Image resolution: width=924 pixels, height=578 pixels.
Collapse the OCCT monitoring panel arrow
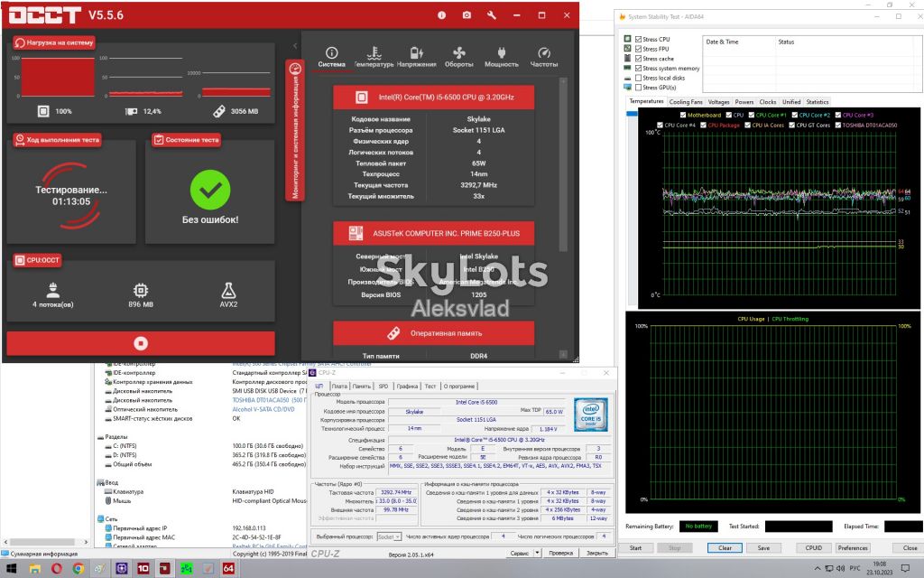[295, 45]
